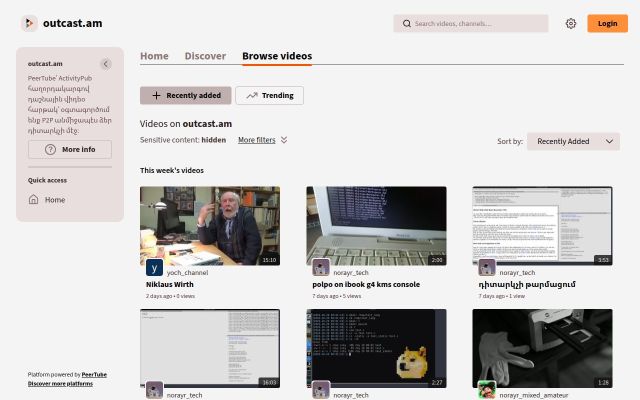Open the More filters link
The height and width of the screenshot is (400, 640).
(257, 140)
